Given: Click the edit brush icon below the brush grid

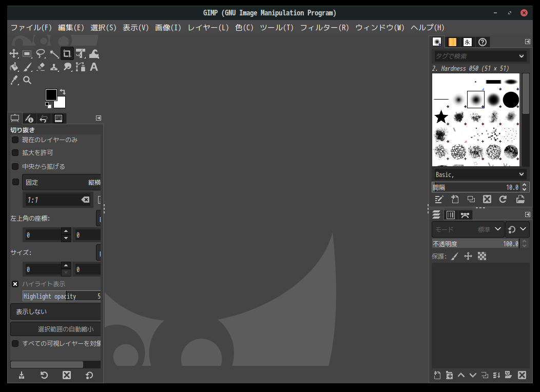Looking at the screenshot, I should click(x=438, y=199).
